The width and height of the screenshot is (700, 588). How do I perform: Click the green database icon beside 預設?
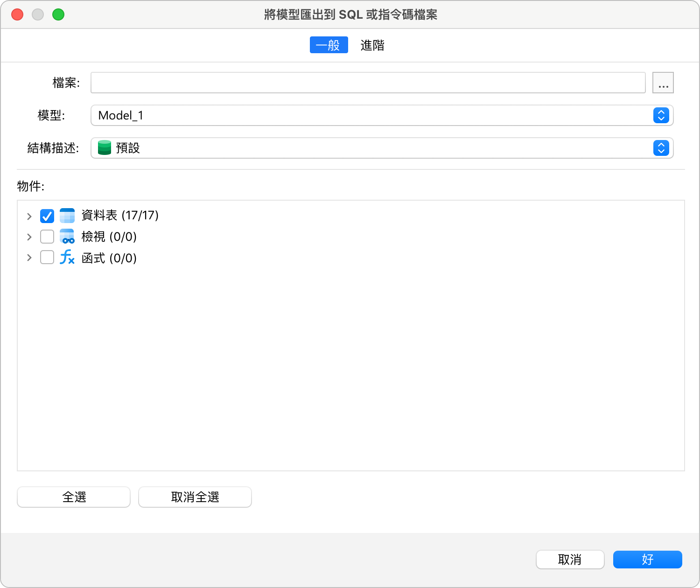click(x=105, y=148)
